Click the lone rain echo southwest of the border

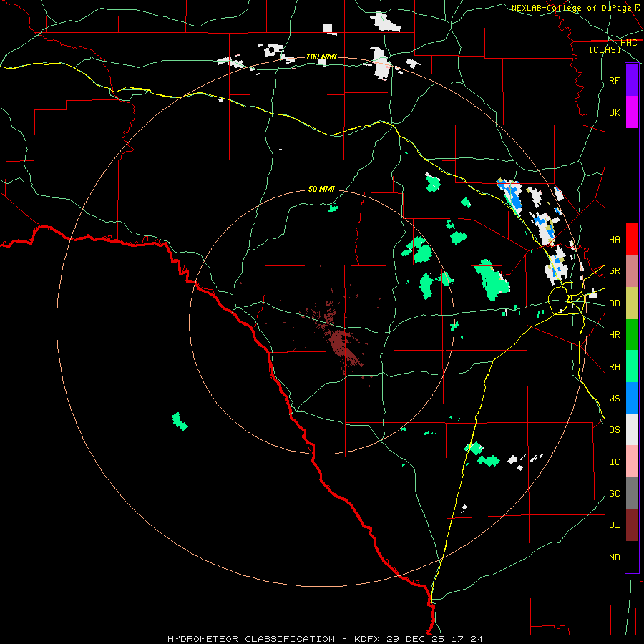[x=180, y=421]
